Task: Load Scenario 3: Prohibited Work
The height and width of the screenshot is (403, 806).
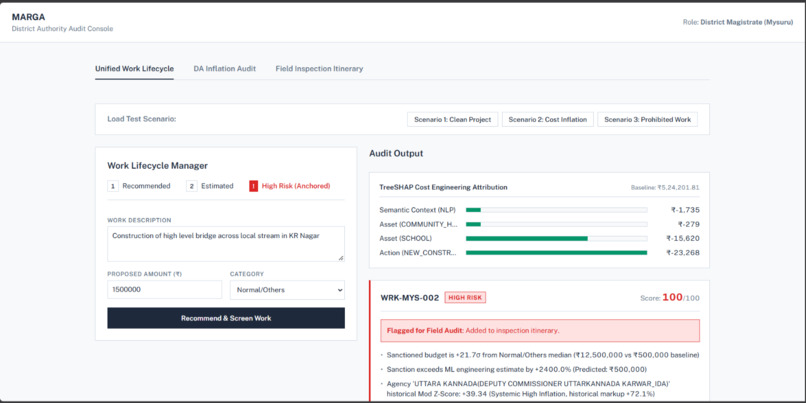Action: tap(647, 119)
